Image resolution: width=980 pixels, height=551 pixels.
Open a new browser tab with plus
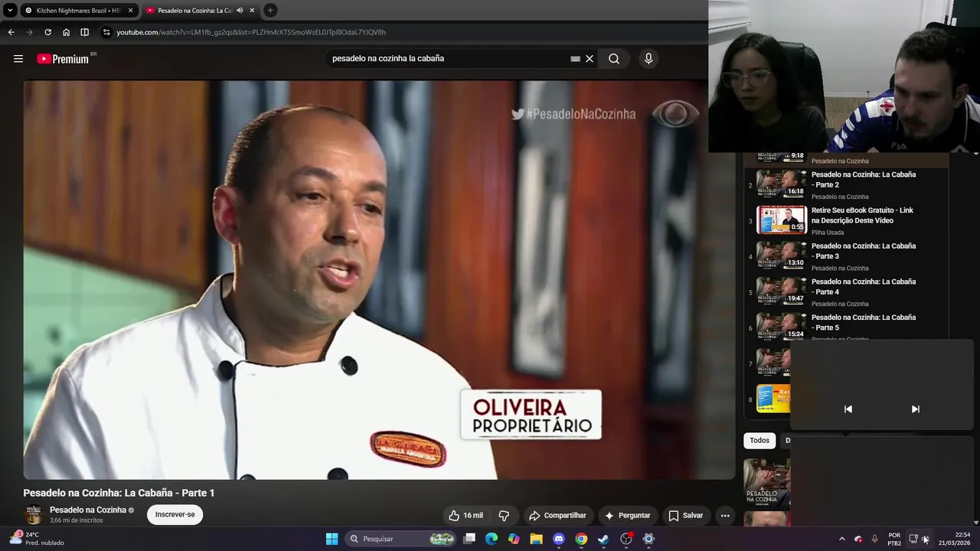click(x=270, y=10)
